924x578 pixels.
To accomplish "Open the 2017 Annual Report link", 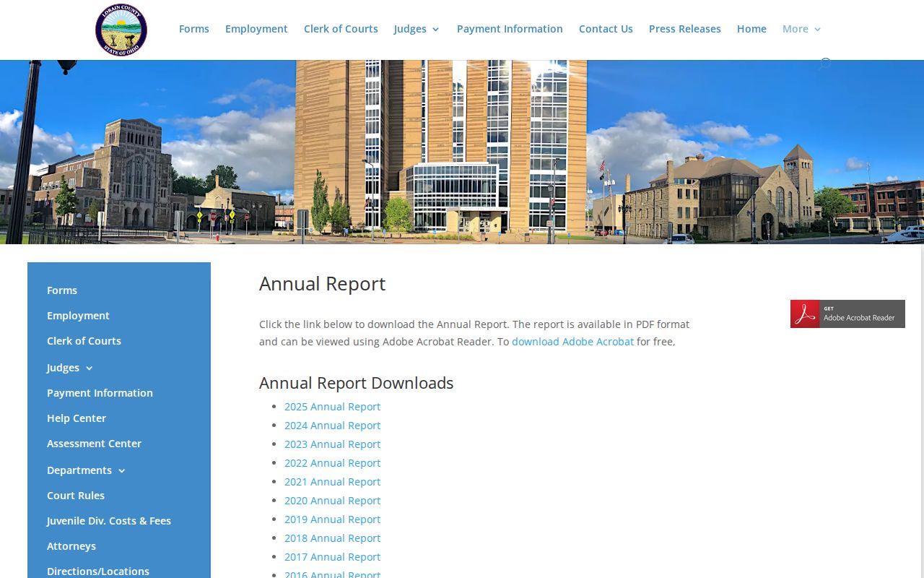I will (332, 557).
